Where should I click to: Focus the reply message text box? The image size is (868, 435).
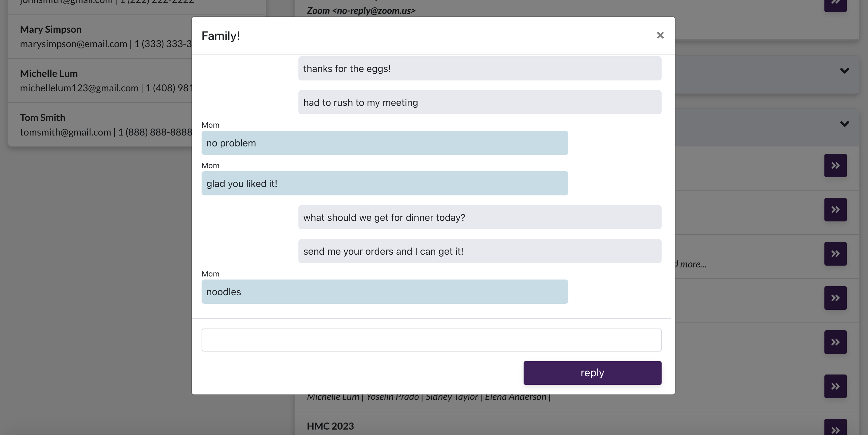click(431, 340)
